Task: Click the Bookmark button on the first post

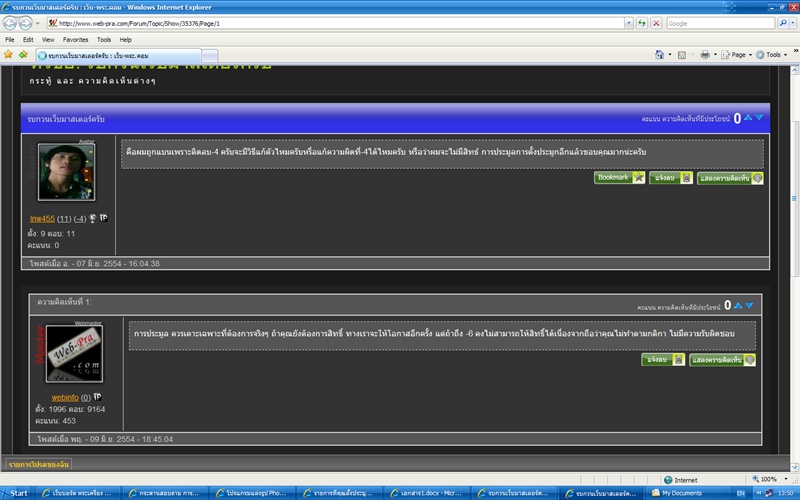Action: click(619, 177)
